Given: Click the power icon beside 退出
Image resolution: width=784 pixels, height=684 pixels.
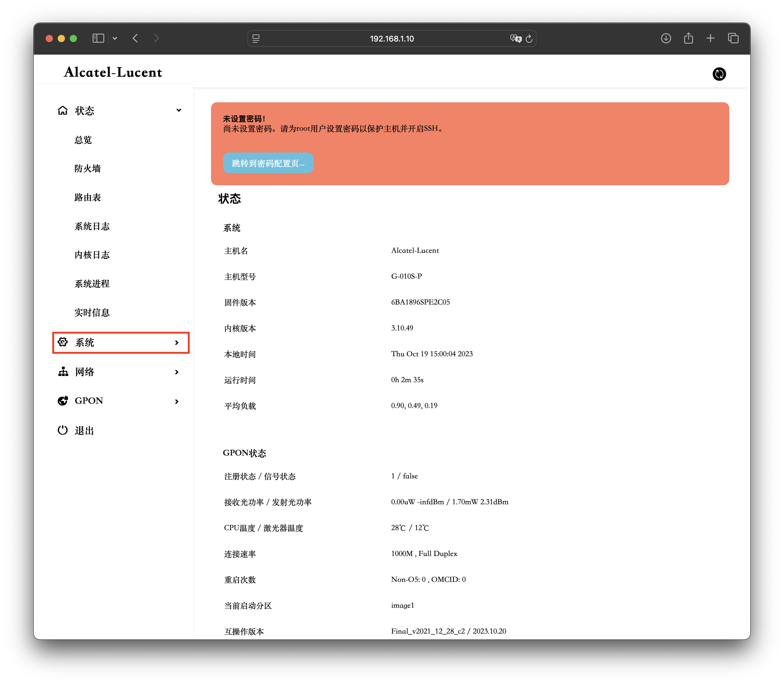Looking at the screenshot, I should (x=63, y=430).
